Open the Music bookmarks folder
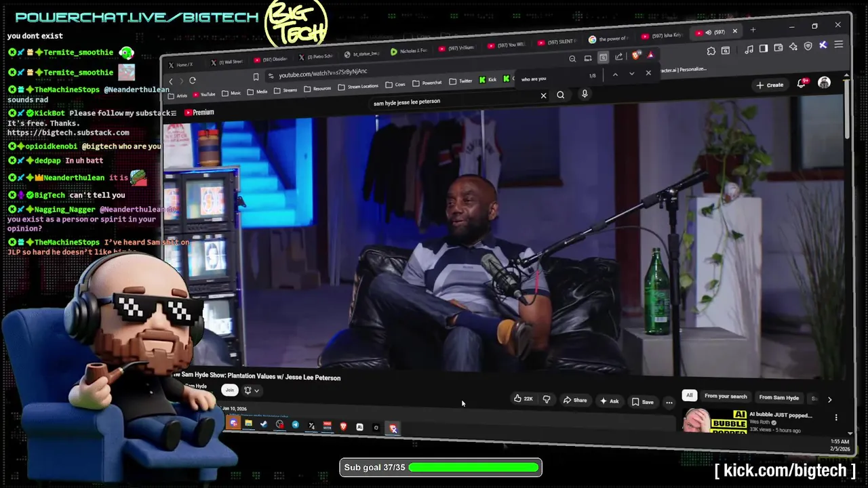The image size is (868, 488). [231, 93]
